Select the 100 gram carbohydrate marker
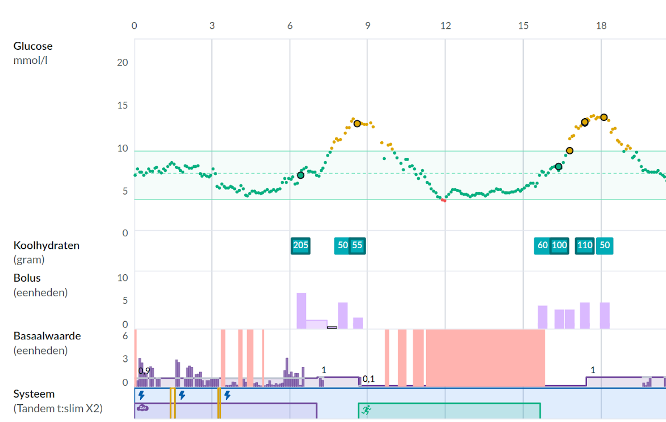The height and width of the screenshot is (422, 666). 559,245
